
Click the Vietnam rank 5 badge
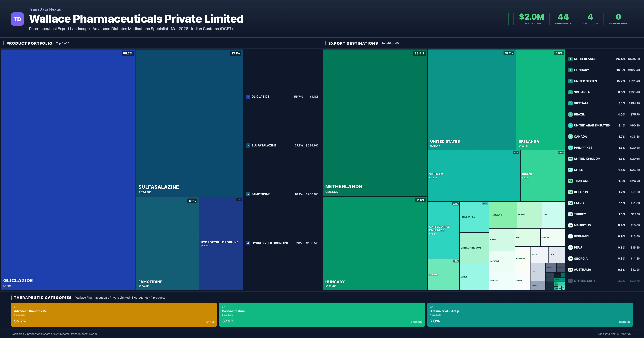click(570, 103)
